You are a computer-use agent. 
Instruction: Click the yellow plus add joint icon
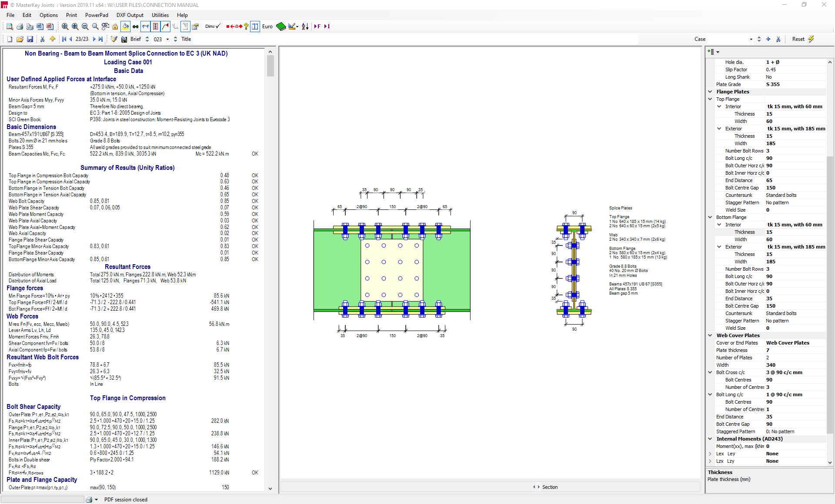tap(53, 39)
